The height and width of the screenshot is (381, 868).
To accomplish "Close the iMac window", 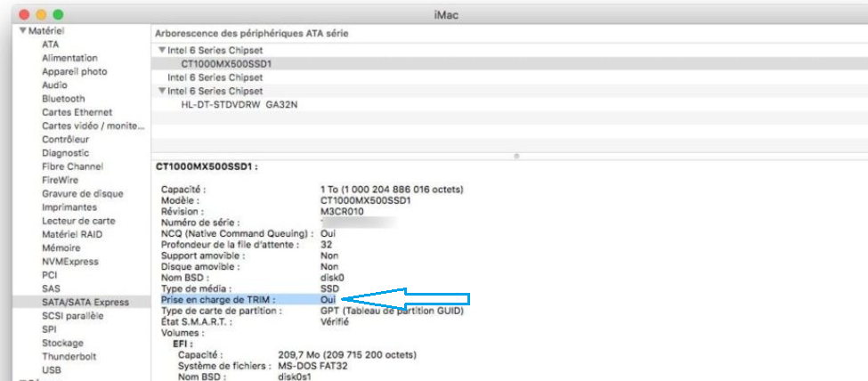I will [x=24, y=15].
